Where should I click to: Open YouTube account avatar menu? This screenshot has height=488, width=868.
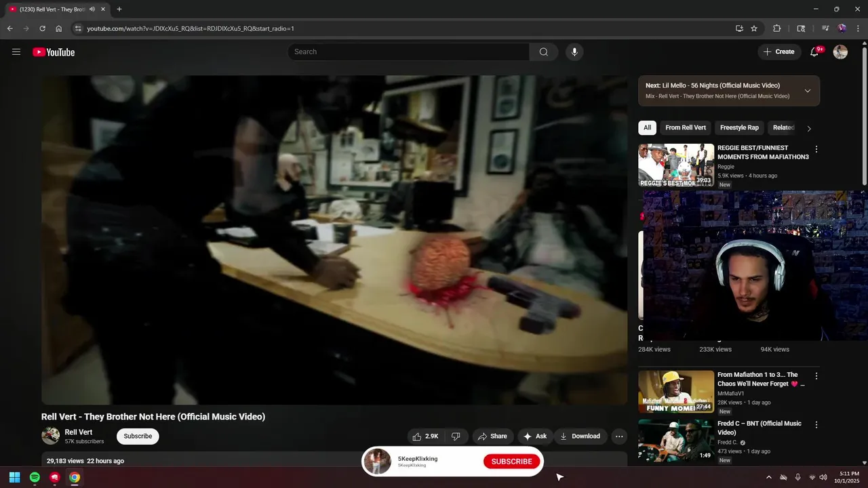[840, 52]
